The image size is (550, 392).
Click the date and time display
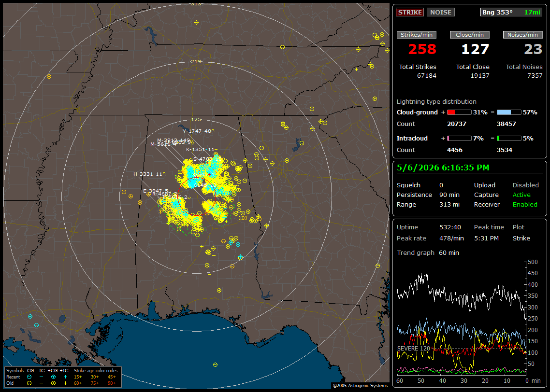pyautogui.click(x=443, y=168)
